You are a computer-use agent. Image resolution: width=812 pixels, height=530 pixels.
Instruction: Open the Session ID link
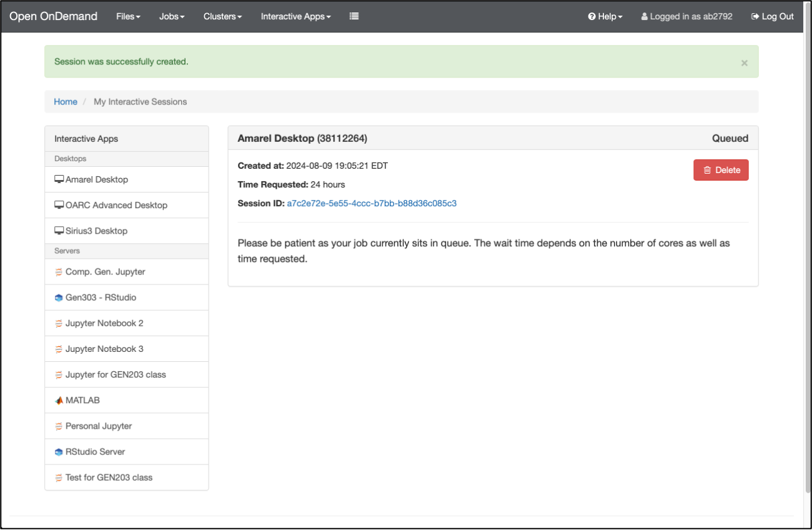(372, 203)
